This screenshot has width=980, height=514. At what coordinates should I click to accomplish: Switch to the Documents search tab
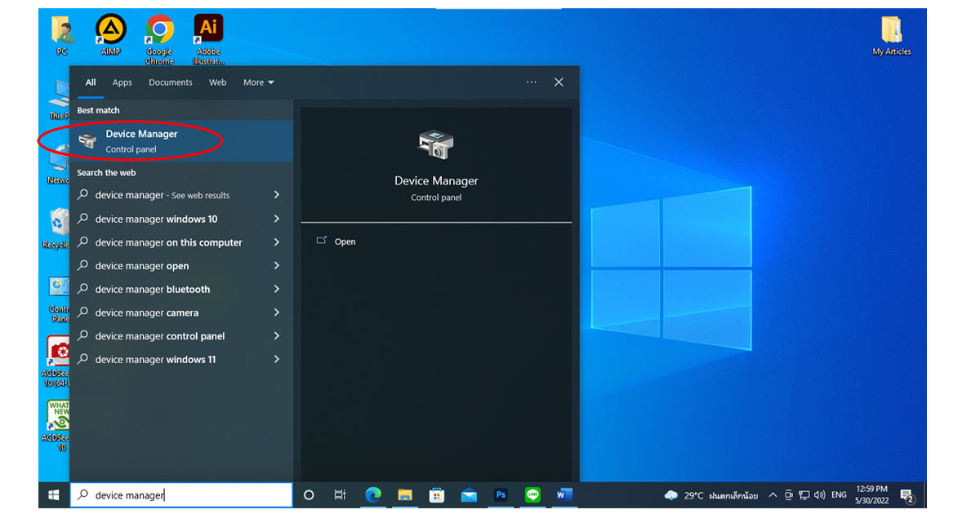[170, 82]
